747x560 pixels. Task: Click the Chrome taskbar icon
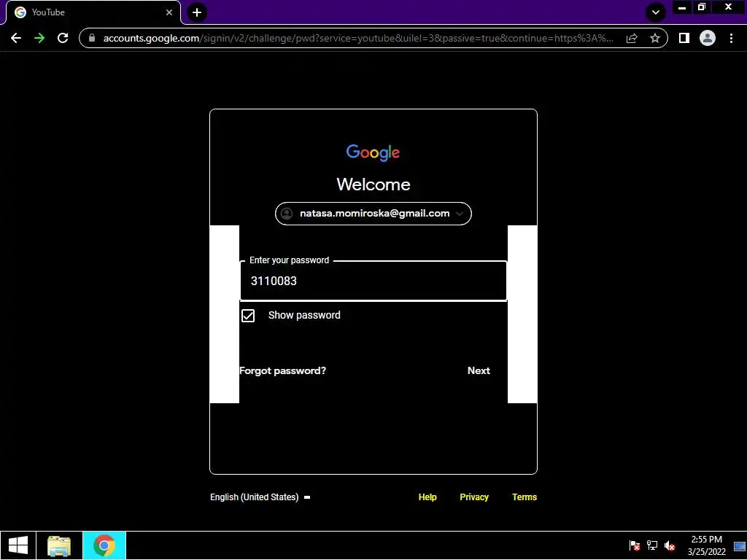[104, 545]
